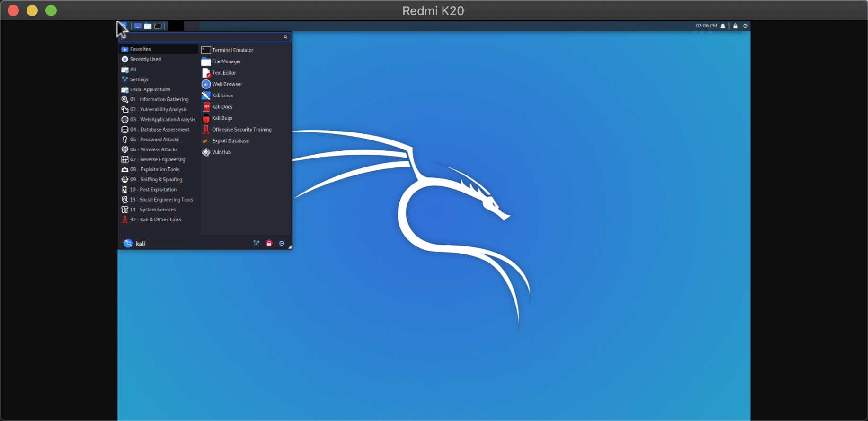The width and height of the screenshot is (868, 421).
Task: Click the application menu search field
Action: 205,37
